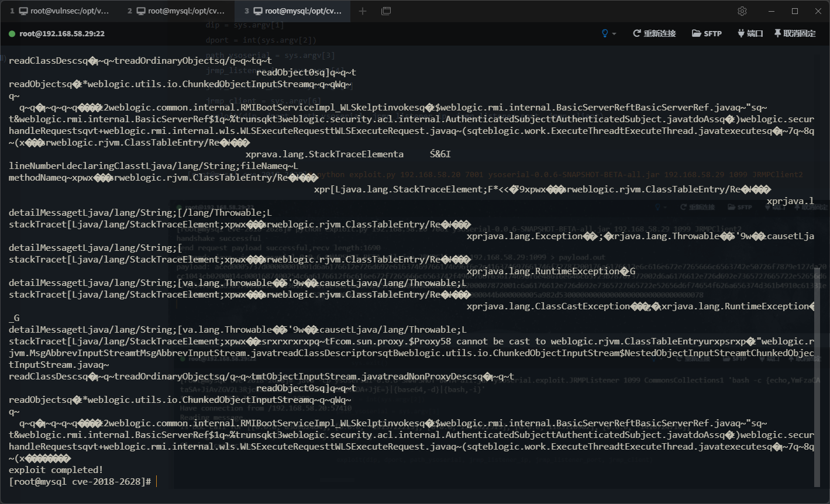This screenshot has width=830, height=504.
Task: Maximize the terminal window
Action: tap(795, 11)
